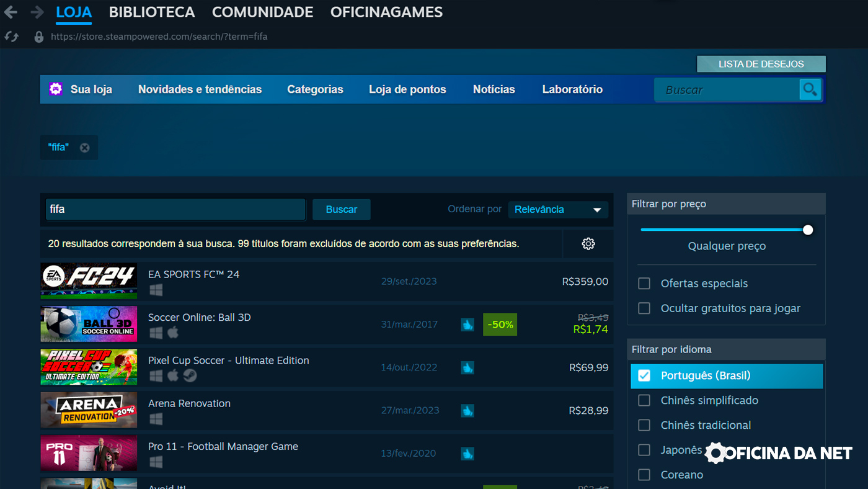Open Pixel Cup Soccer - Ultimate Edition
The width and height of the screenshot is (868, 489).
coord(327,367)
